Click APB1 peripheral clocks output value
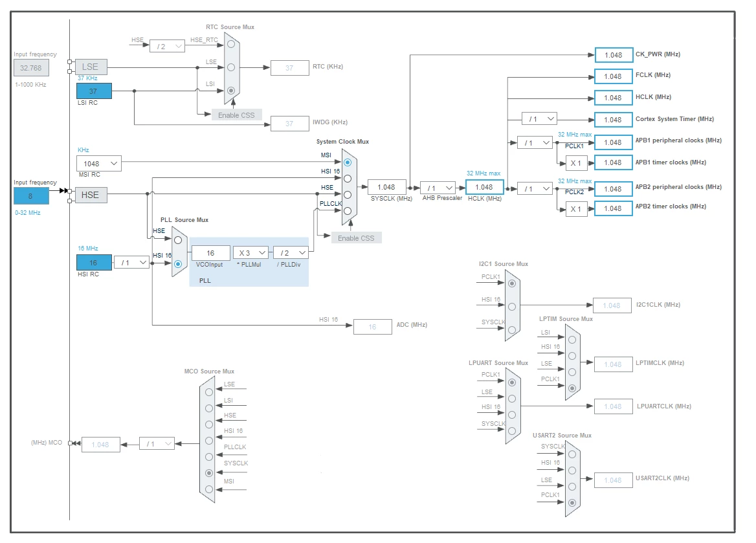 tap(614, 143)
